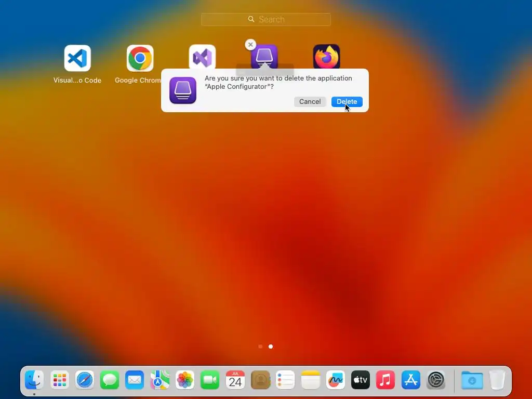
Task: Go to the first Launchpad page dot
Action: tap(260, 347)
